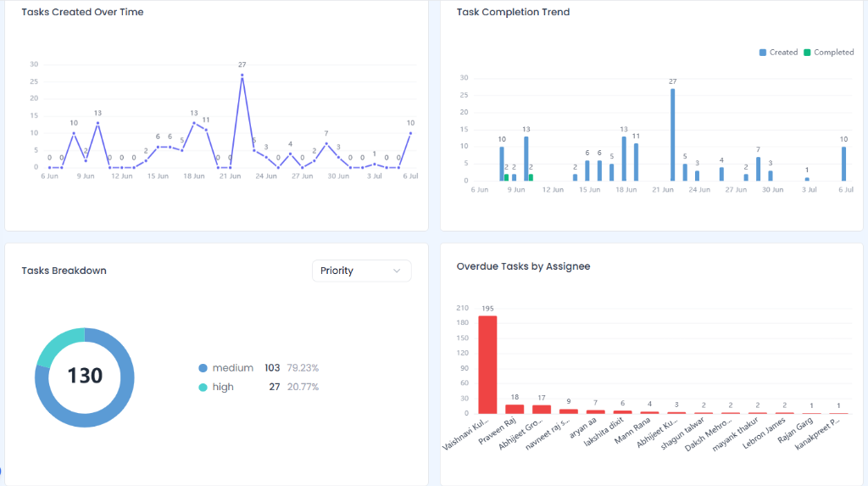Select the medium priority legend dot
The width and height of the screenshot is (868, 486).
[203, 368]
